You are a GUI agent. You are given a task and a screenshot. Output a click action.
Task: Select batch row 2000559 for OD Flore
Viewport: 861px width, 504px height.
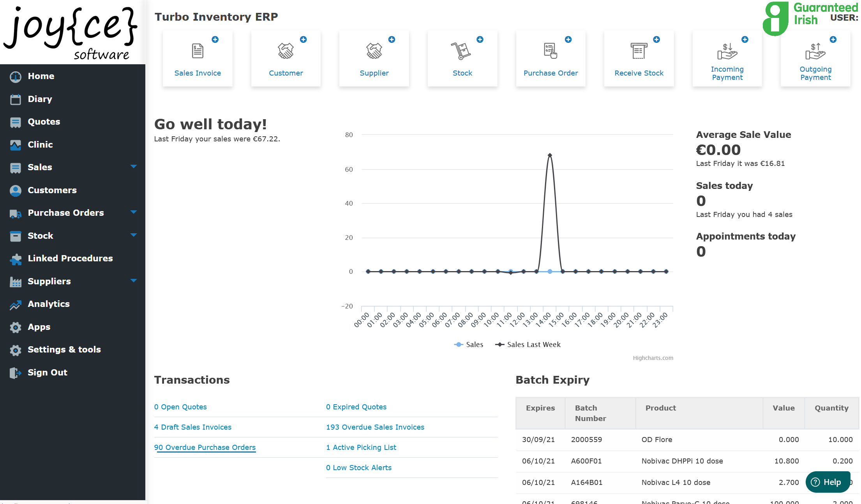pos(662,439)
